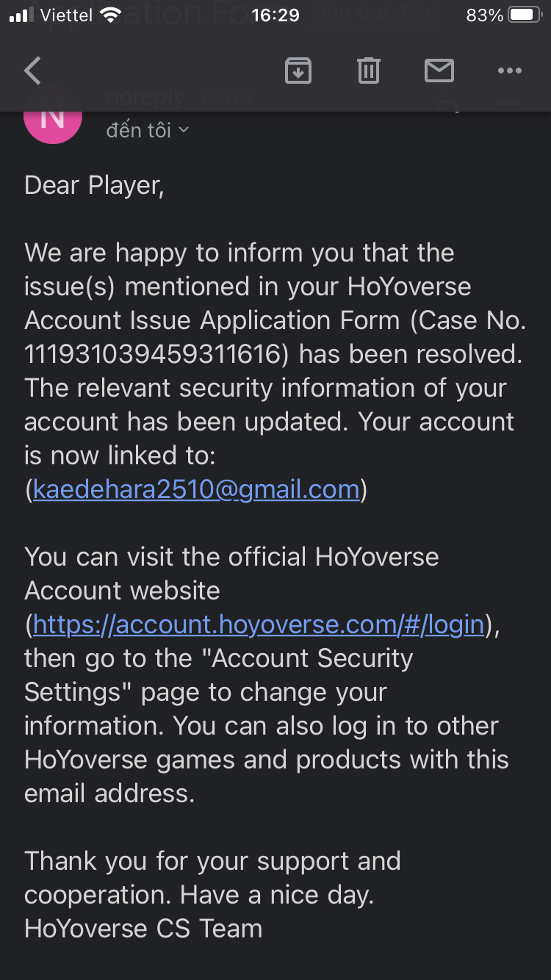Tap the "HoYoverse CS Team" signature
This screenshot has height=980, width=551.
tap(143, 929)
